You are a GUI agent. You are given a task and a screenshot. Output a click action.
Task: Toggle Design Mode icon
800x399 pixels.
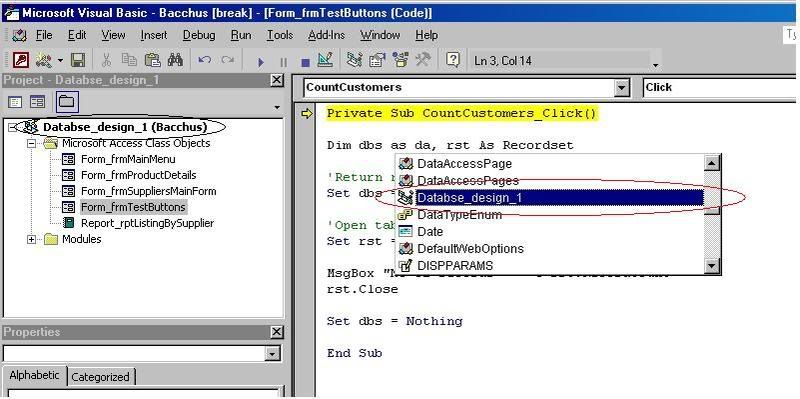coord(325,60)
